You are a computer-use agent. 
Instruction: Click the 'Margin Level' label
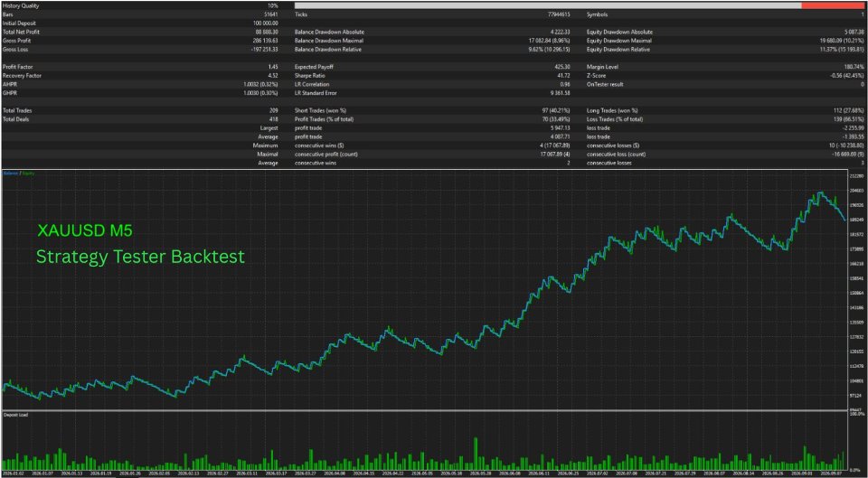click(602, 67)
